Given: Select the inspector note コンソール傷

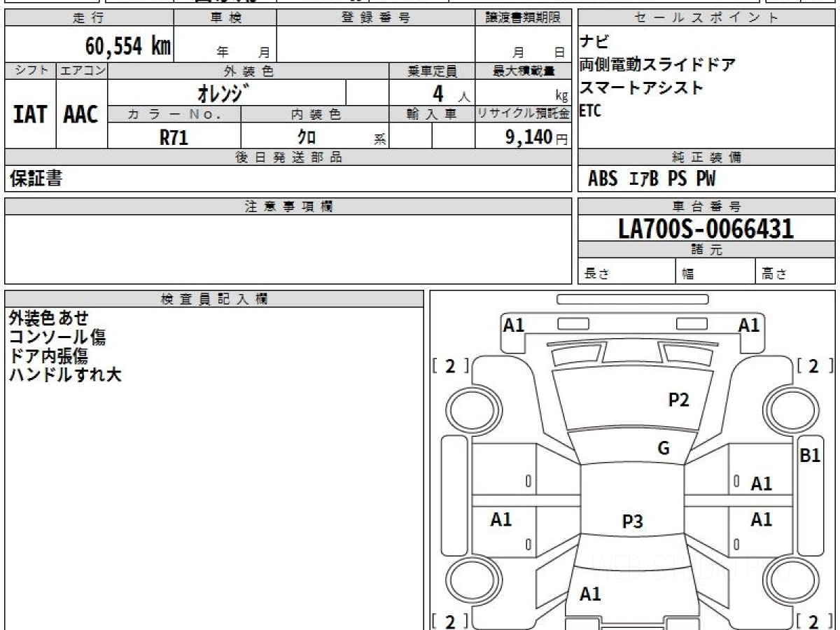Looking at the screenshot, I should pos(57,337).
